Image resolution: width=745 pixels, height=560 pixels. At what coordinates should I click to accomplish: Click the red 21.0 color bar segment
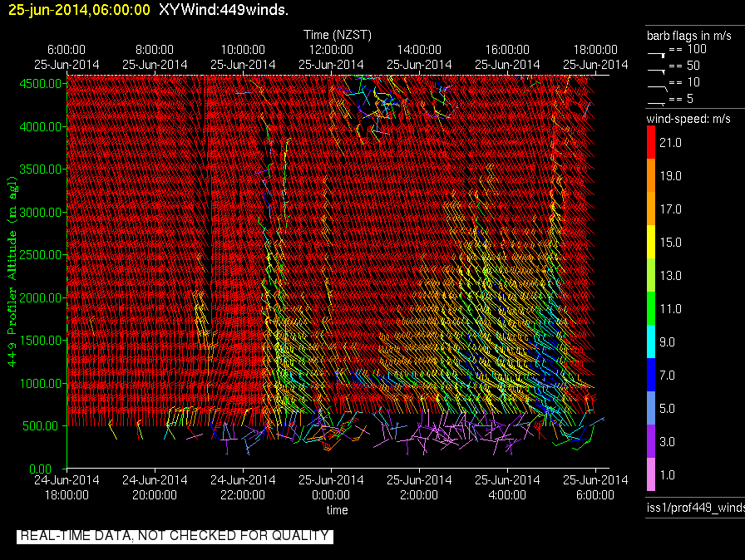pyautogui.click(x=651, y=142)
